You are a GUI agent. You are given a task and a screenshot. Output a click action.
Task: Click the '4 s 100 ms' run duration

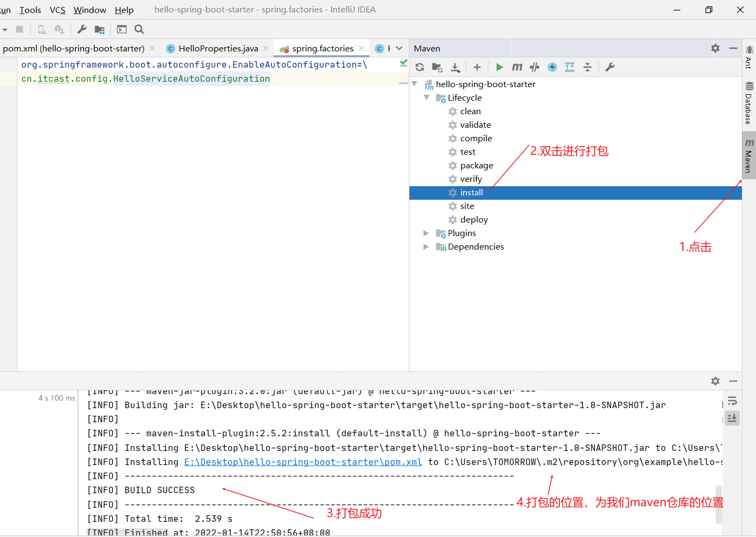click(x=57, y=398)
